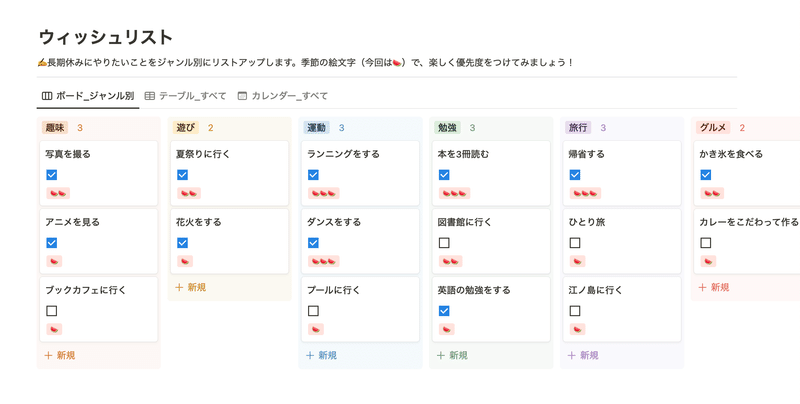This screenshot has height=404, width=800.
Task: Open the 写真を撮る card title
Action: tap(68, 154)
